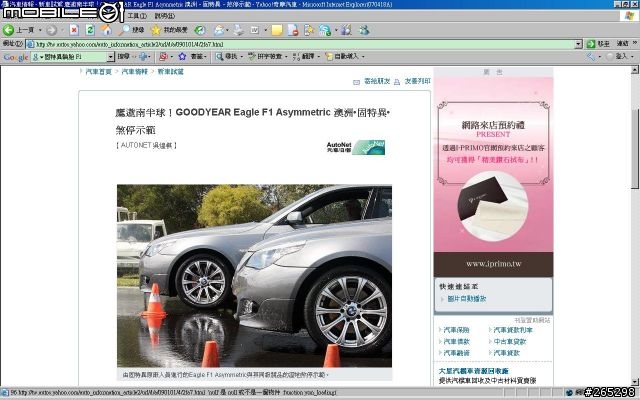Image resolution: width=640 pixels, height=400 pixels.
Task: Open the Mail icon dropdown arrow
Action: (228, 30)
